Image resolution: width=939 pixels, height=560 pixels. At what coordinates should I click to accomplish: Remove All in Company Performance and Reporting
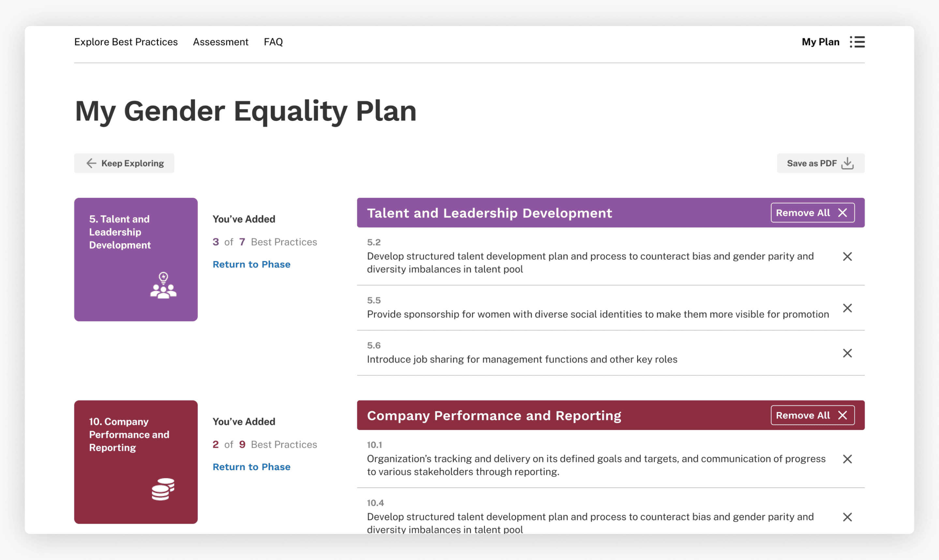point(812,416)
